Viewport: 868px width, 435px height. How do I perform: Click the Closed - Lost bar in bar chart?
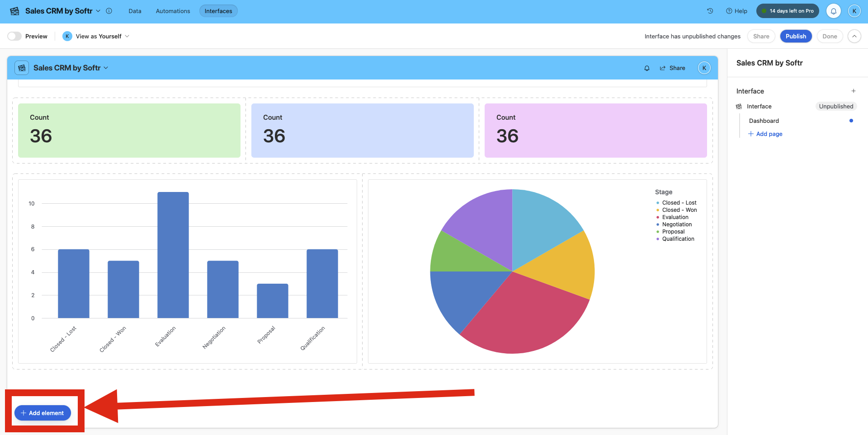point(74,284)
